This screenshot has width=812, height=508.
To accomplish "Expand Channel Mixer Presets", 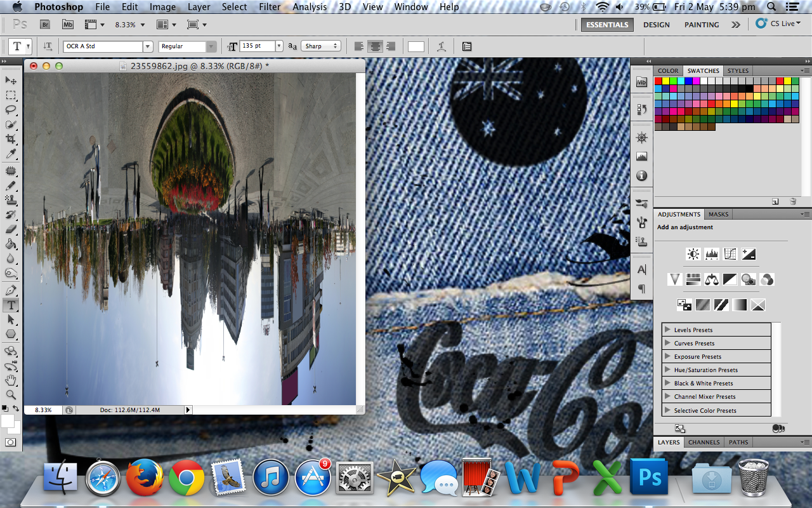I will (667, 396).
